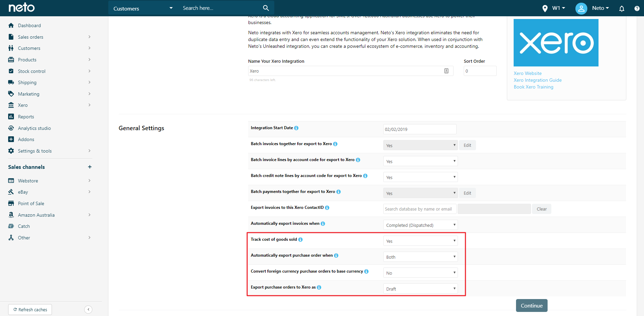Click the Addons plus-square icon
This screenshot has height=316, width=644.
11,139
